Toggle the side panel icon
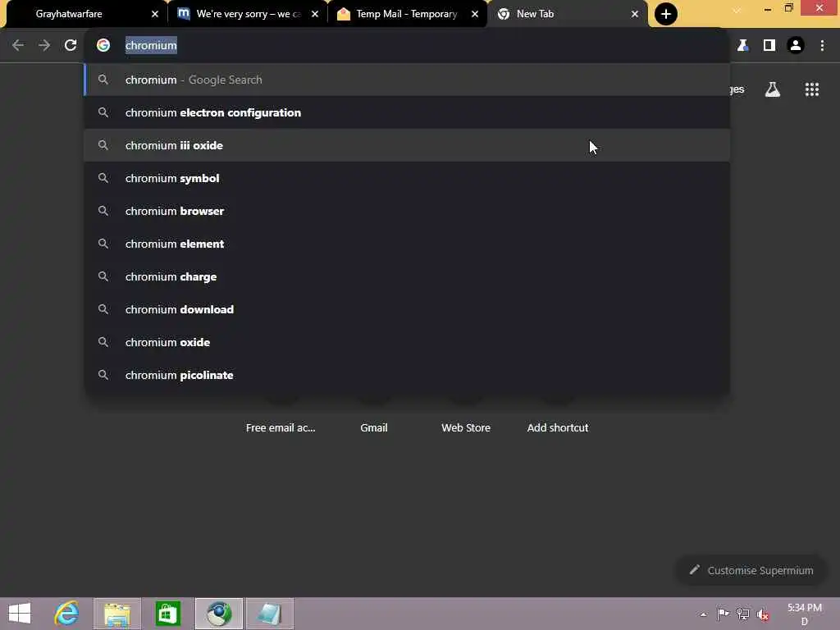Image resolution: width=840 pixels, height=630 pixels. [x=769, y=46]
